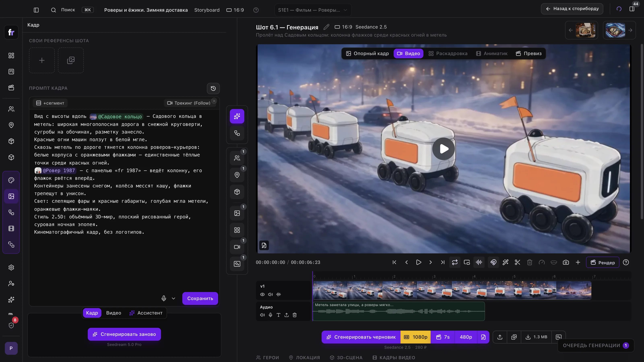The width and height of the screenshot is (644, 362).
Task: Open the microphone voice input
Action: point(164,298)
